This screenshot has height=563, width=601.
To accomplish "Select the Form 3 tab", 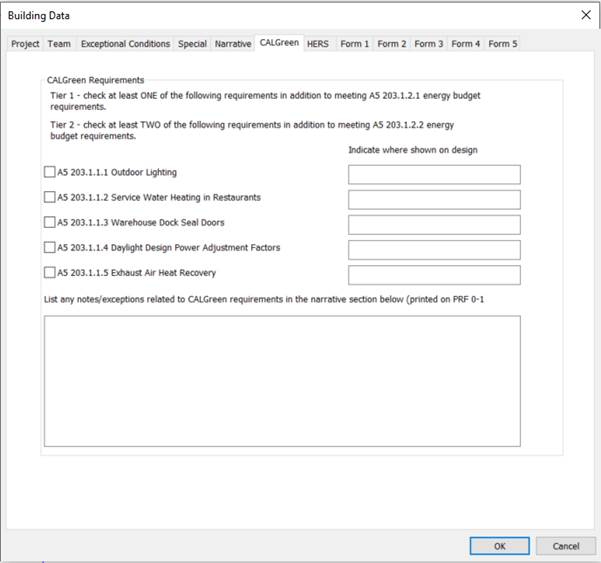I will click(428, 44).
